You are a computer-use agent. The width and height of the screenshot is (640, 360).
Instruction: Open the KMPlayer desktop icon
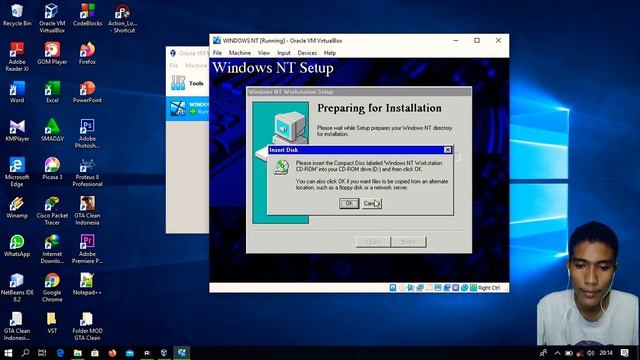point(17,131)
